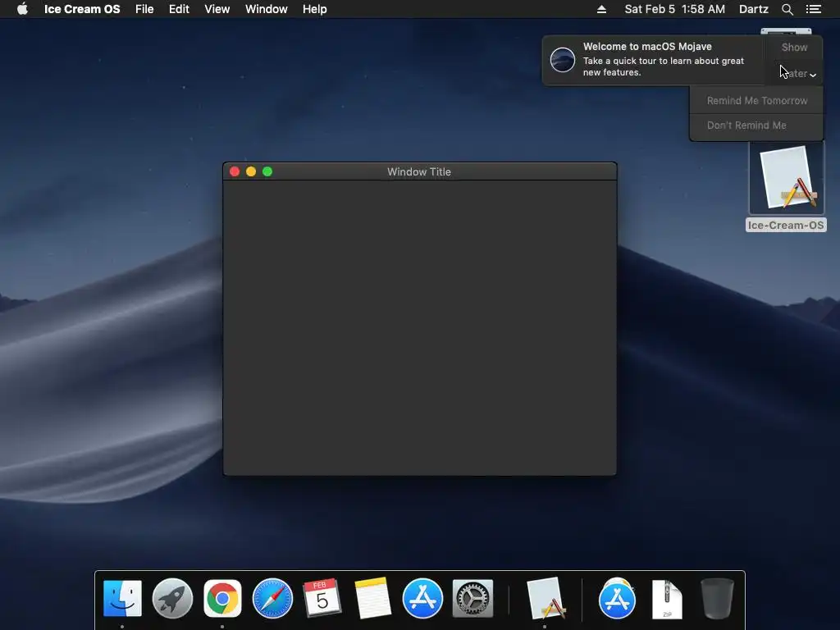Open the Apple menu

coord(22,9)
